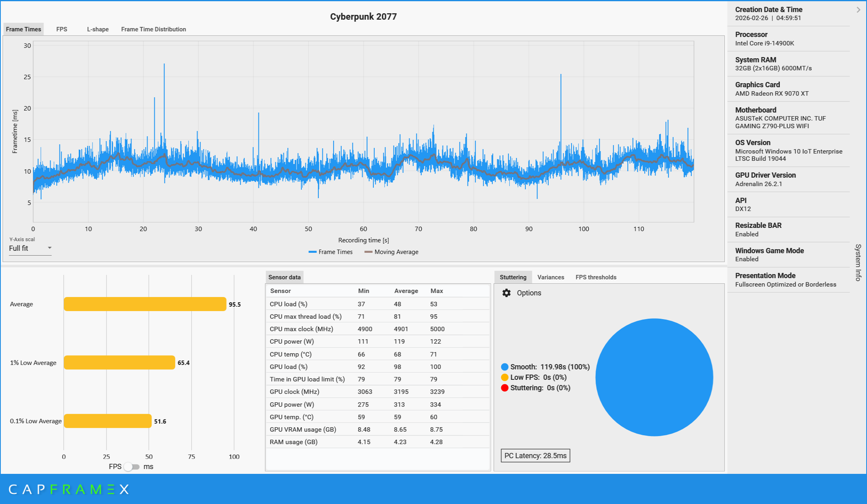Click the Sensor data tab header
Screen dimensions: 867x504
point(284,277)
